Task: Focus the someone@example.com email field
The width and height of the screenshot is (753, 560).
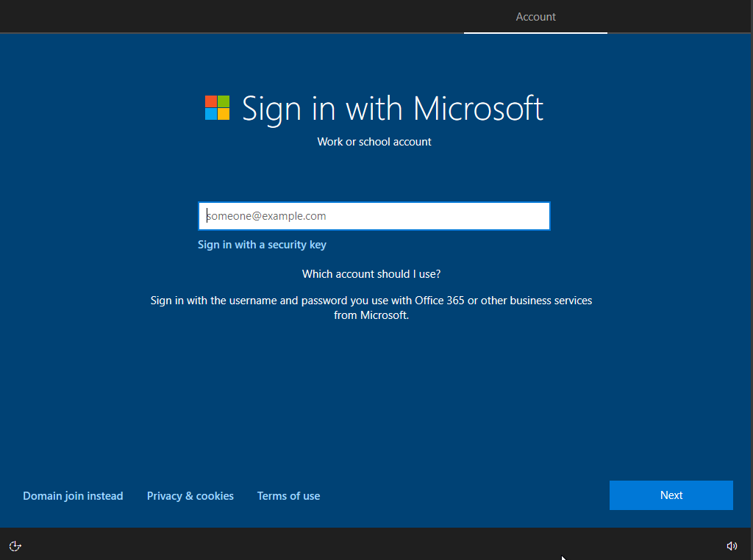Action: [374, 216]
